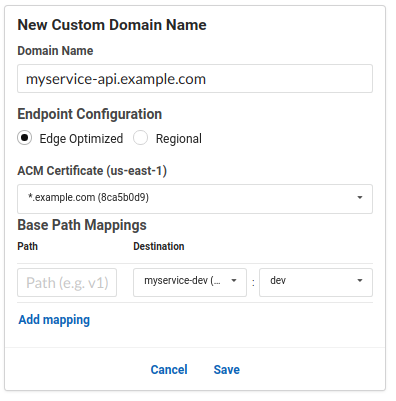Click the 'Domain Name' field label

pos(55,51)
